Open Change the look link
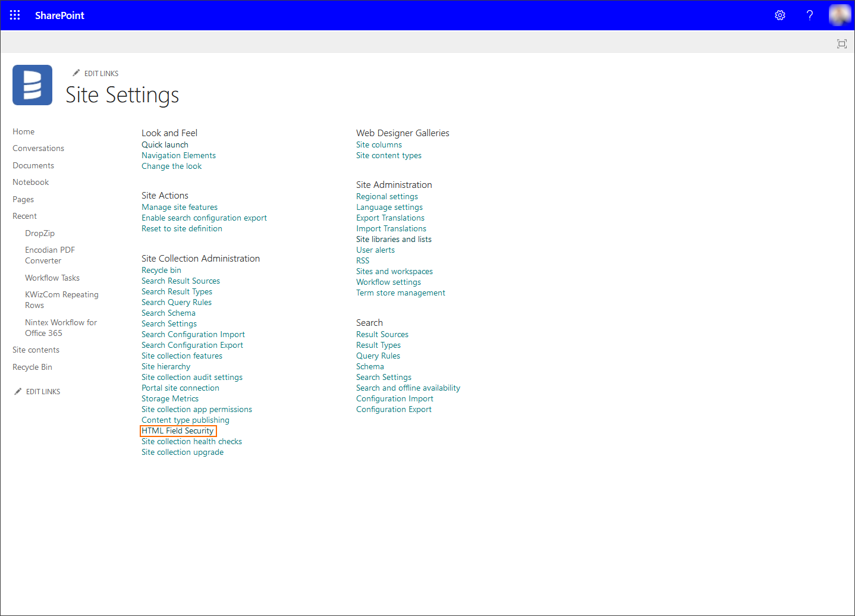Screen dimensions: 855x616 click(x=171, y=166)
